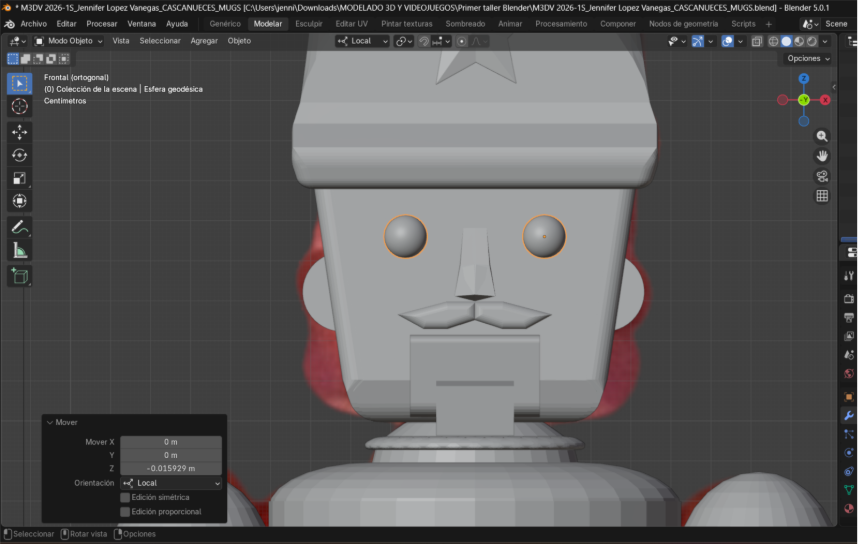Expand the Opciones dropdown
The image size is (858, 544).
click(807, 58)
